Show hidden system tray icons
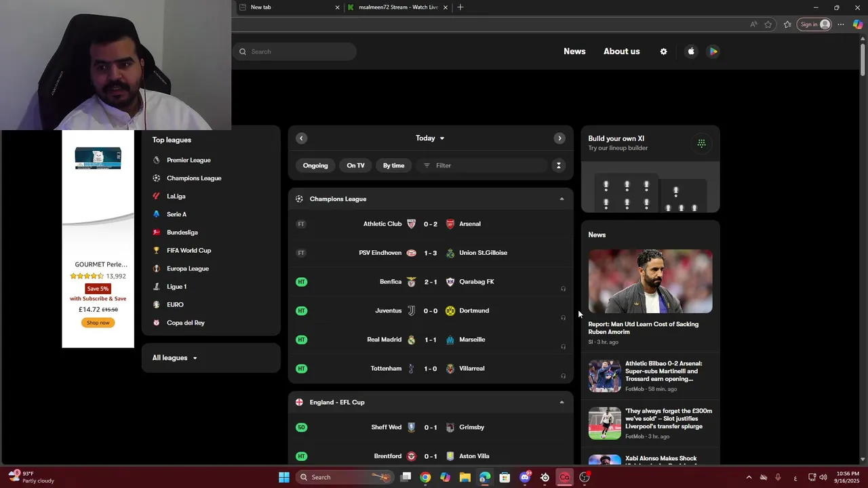868x488 pixels. coord(749,477)
